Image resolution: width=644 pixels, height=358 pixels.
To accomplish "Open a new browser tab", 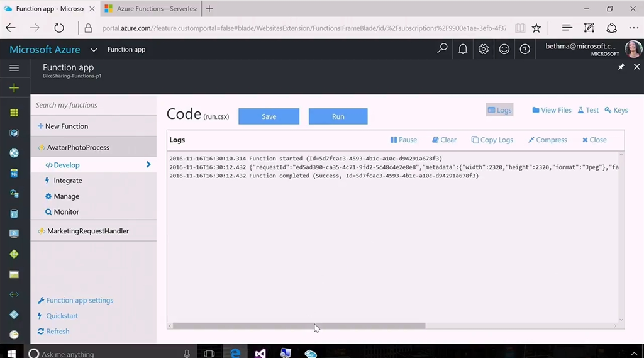I will (209, 9).
